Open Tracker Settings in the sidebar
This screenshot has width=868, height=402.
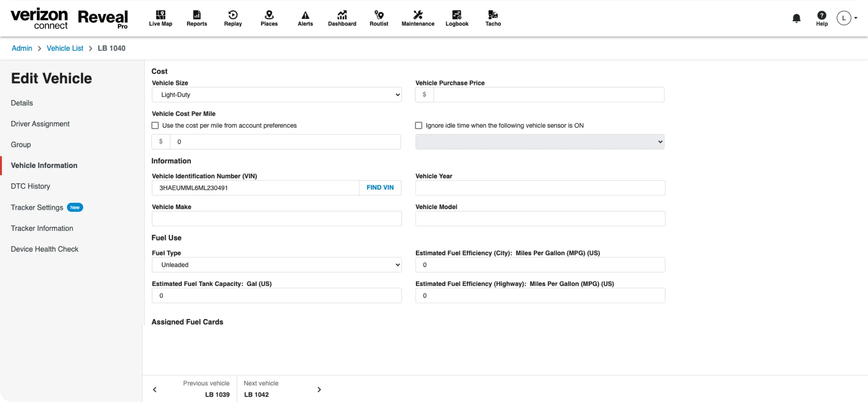click(x=37, y=208)
